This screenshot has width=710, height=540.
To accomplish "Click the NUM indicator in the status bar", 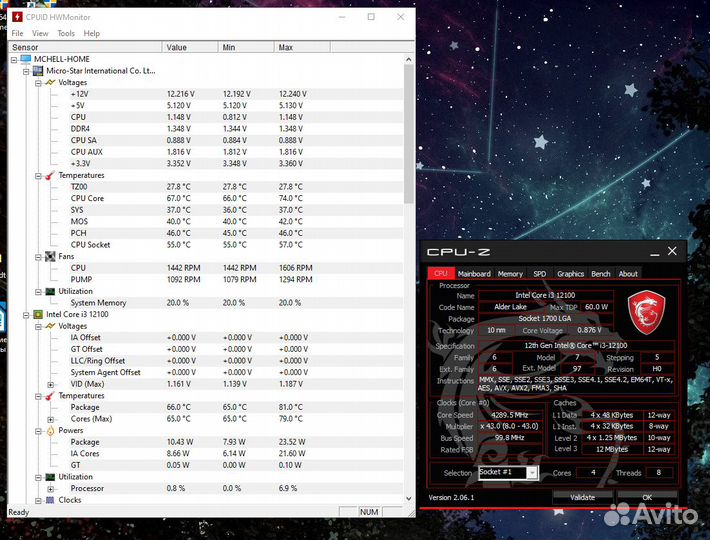I will click(x=369, y=512).
